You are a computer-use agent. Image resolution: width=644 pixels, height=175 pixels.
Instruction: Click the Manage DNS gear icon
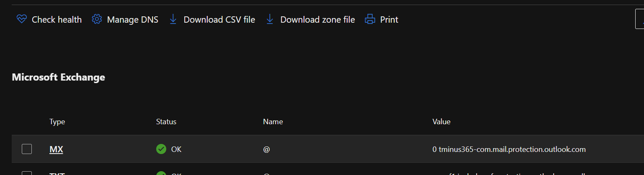pos(97,19)
